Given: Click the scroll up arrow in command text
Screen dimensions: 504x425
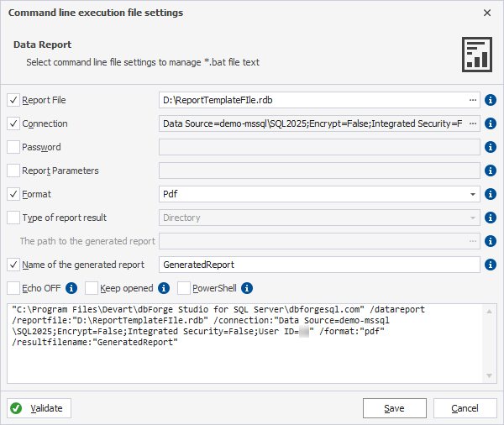Looking at the screenshot, I should tap(489, 312).
